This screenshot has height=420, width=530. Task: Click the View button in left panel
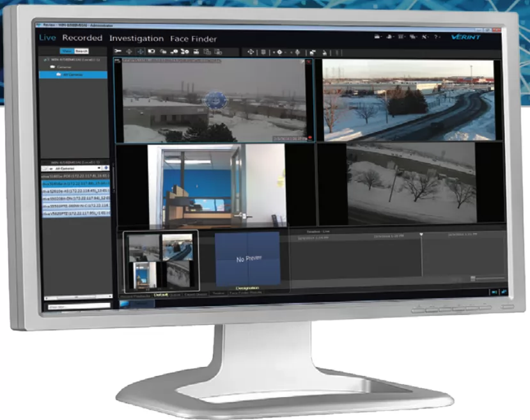coord(66,51)
